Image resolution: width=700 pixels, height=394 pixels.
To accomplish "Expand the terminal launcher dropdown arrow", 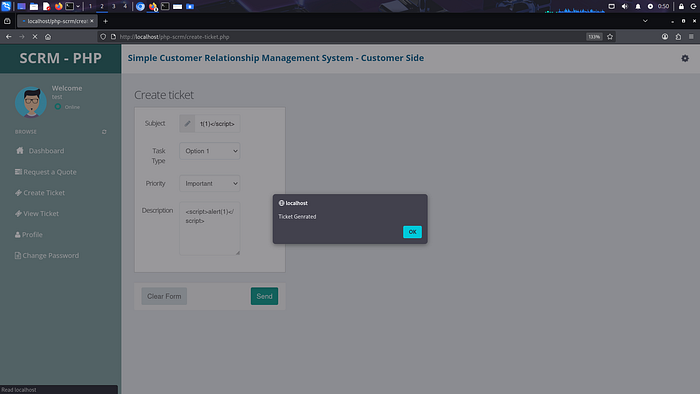I will pos(78,6).
